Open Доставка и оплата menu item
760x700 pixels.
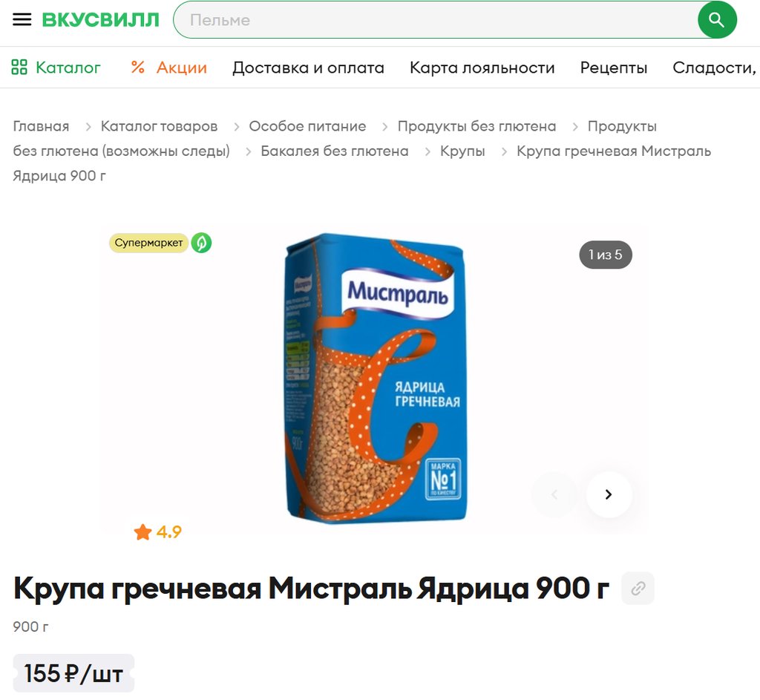click(x=308, y=68)
